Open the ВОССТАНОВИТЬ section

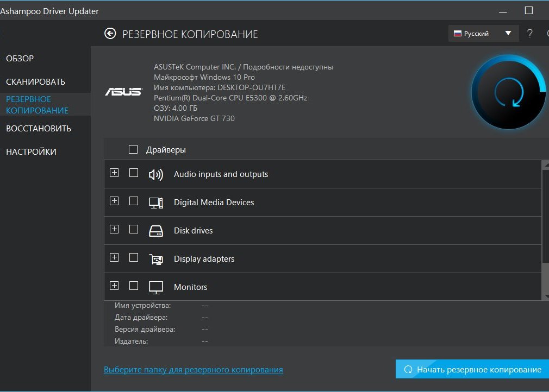pyautogui.click(x=39, y=129)
